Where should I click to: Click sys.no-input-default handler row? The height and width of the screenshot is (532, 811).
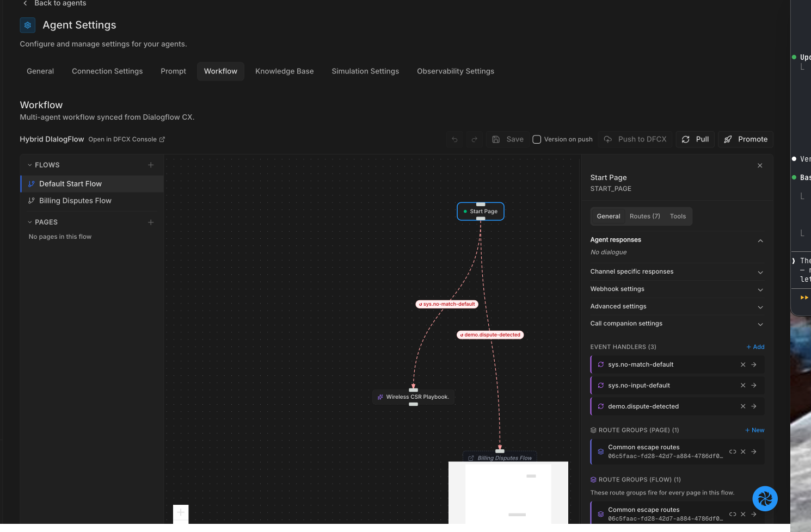(678, 385)
